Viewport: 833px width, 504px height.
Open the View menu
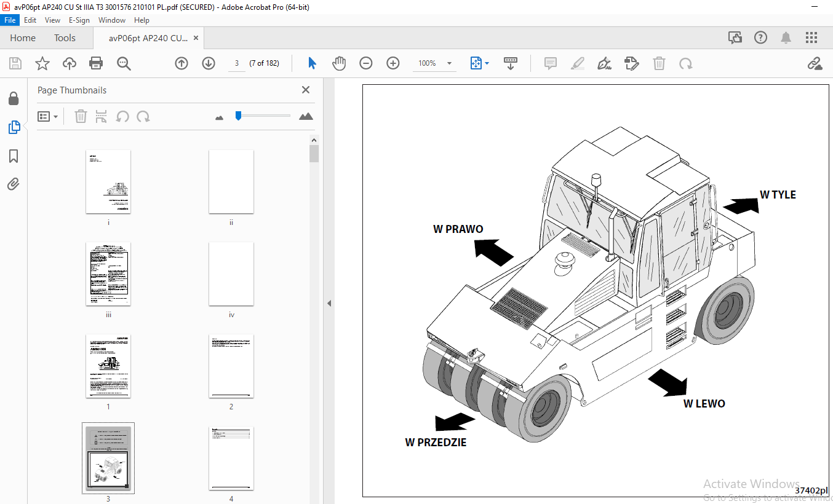52,20
